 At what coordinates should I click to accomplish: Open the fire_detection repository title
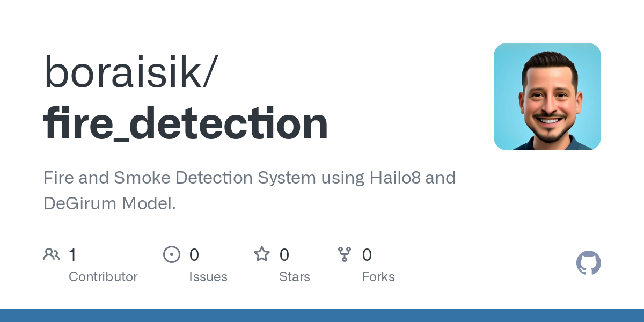186,123
